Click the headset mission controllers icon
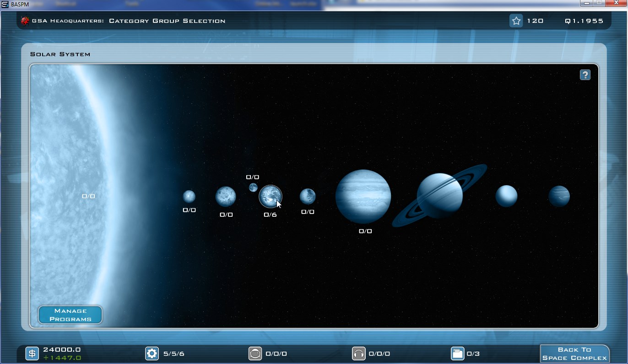This screenshot has height=364, width=628. (358, 353)
